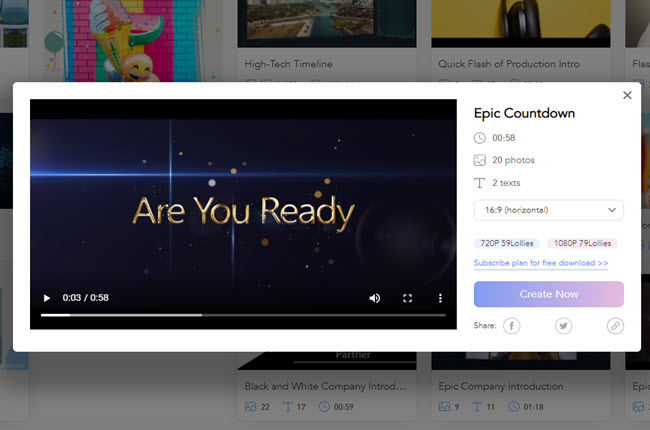Screen dimensions: 650x430
Task: Play the Epic Countdown preview video
Action: (x=45, y=298)
